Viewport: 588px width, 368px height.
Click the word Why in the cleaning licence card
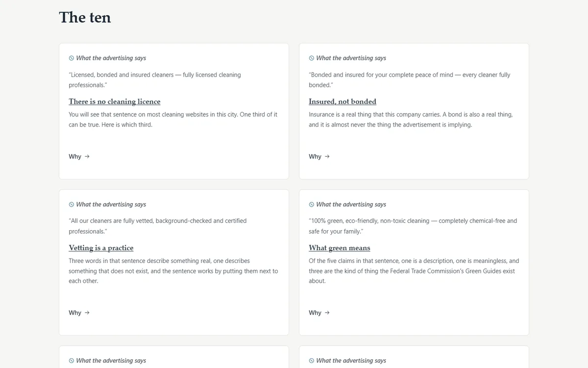(x=75, y=157)
